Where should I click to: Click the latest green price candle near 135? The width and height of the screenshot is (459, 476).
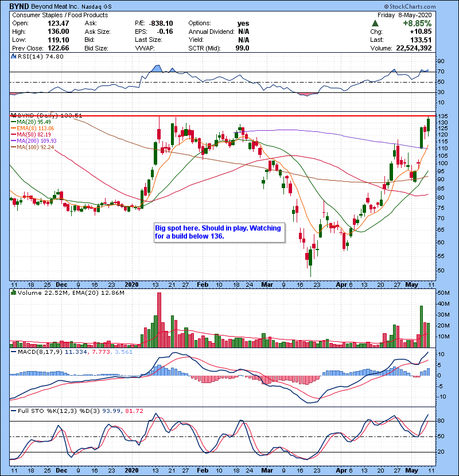tap(429, 125)
